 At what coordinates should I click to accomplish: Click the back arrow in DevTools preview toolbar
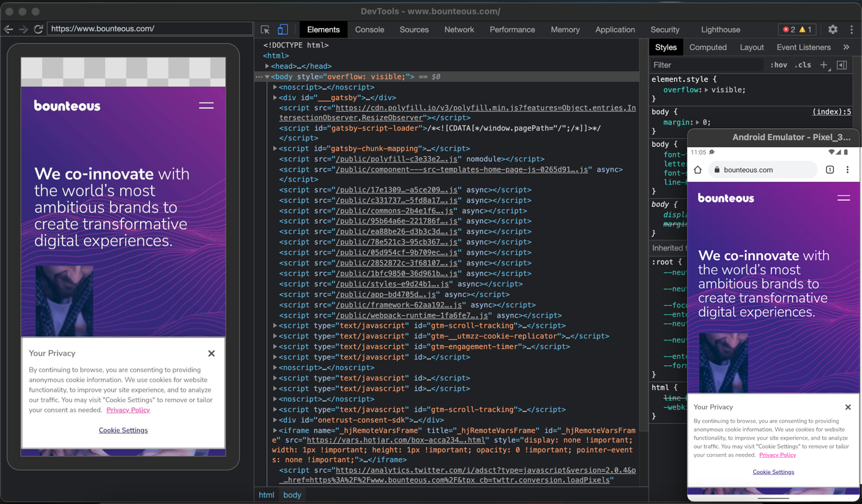point(9,29)
